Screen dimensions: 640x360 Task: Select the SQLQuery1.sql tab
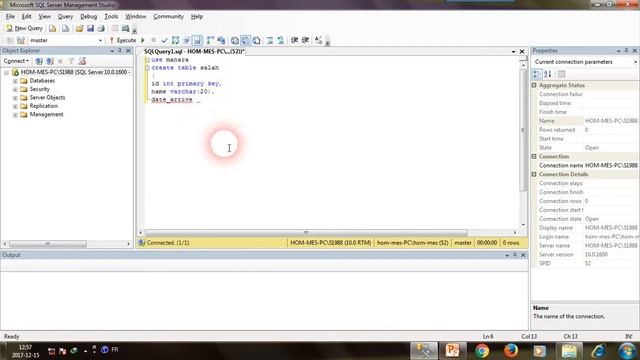(194, 52)
